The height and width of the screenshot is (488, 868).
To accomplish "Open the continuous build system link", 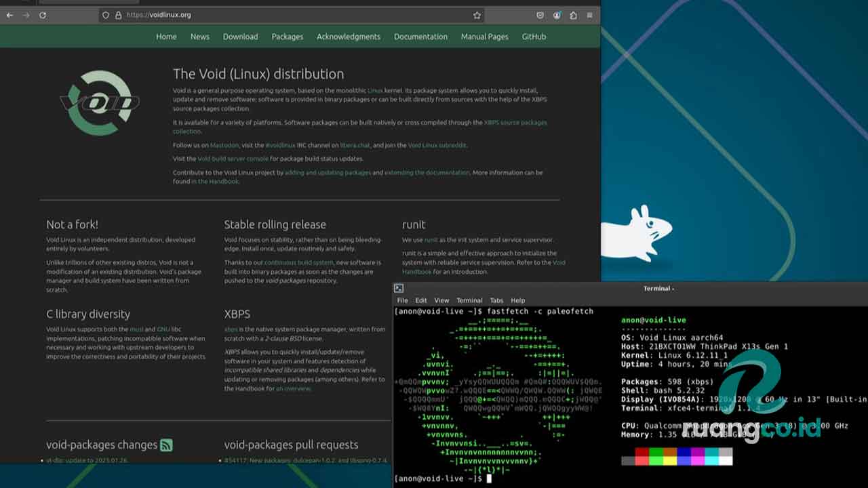I will pos(298,262).
